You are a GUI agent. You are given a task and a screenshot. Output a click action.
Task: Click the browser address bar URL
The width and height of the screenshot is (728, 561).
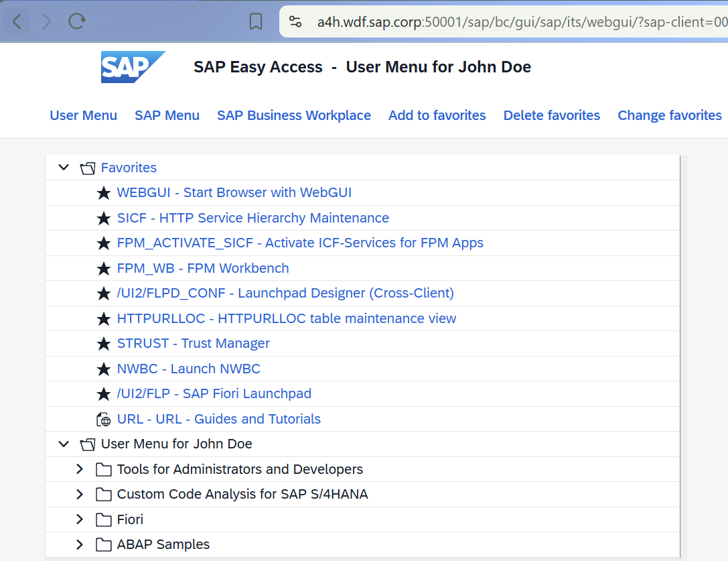522,22
